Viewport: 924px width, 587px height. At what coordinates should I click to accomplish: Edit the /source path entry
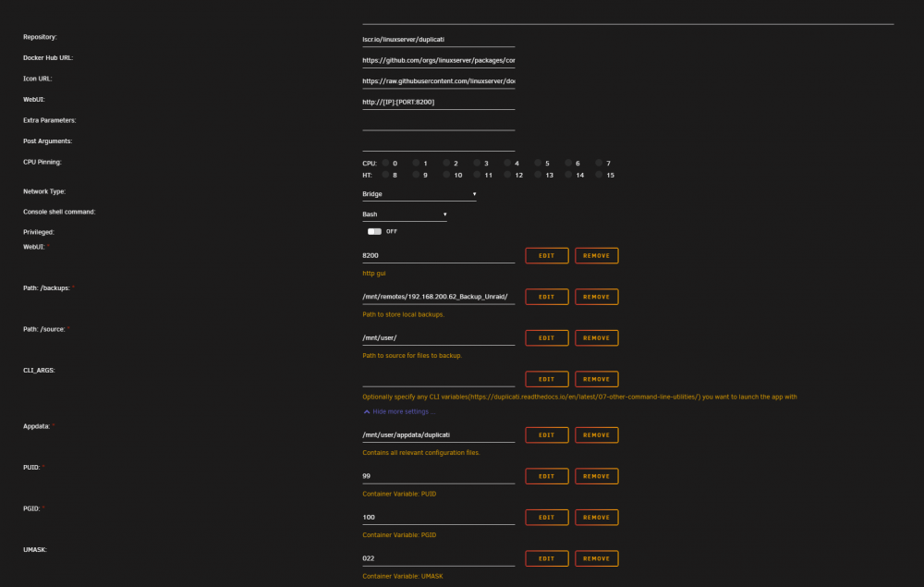pyautogui.click(x=547, y=338)
